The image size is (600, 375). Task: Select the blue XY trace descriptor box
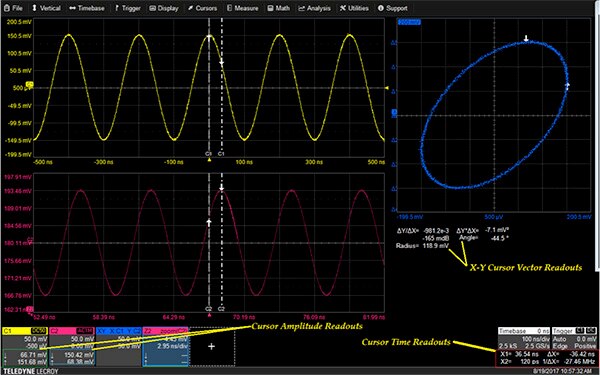pyautogui.click(x=119, y=346)
